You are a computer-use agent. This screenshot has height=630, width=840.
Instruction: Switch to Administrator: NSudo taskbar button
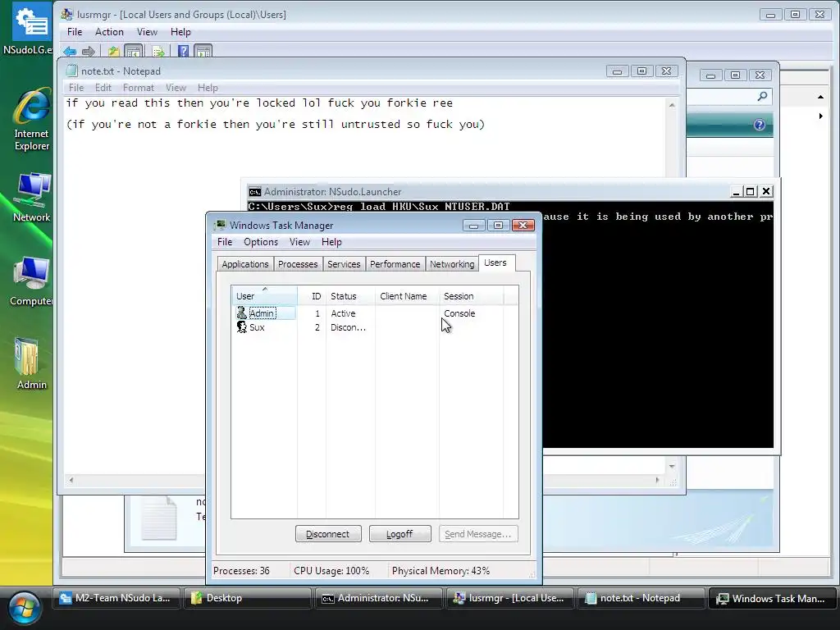tap(378, 598)
